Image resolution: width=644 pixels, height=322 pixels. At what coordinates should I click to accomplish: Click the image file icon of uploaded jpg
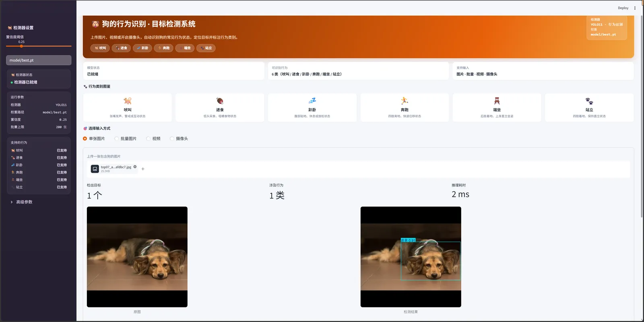(x=95, y=169)
